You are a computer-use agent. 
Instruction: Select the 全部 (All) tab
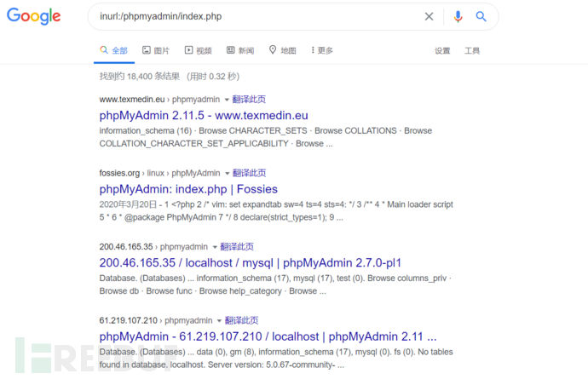(x=114, y=50)
